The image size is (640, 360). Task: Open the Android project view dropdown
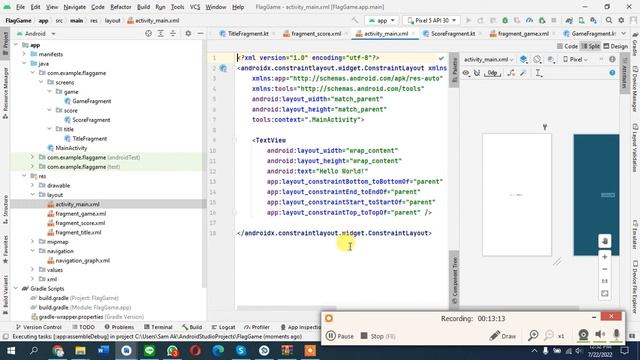[36, 33]
